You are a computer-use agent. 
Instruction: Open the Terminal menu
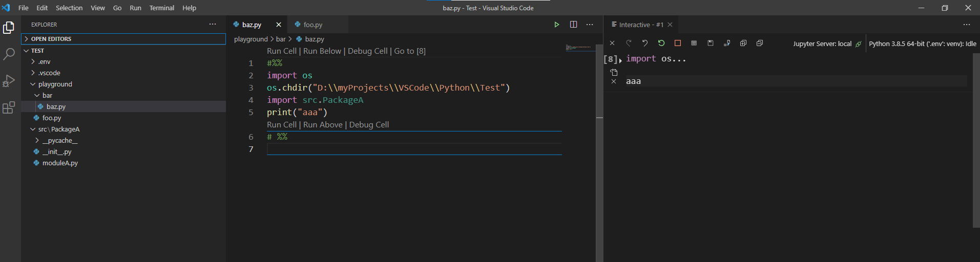tap(162, 8)
